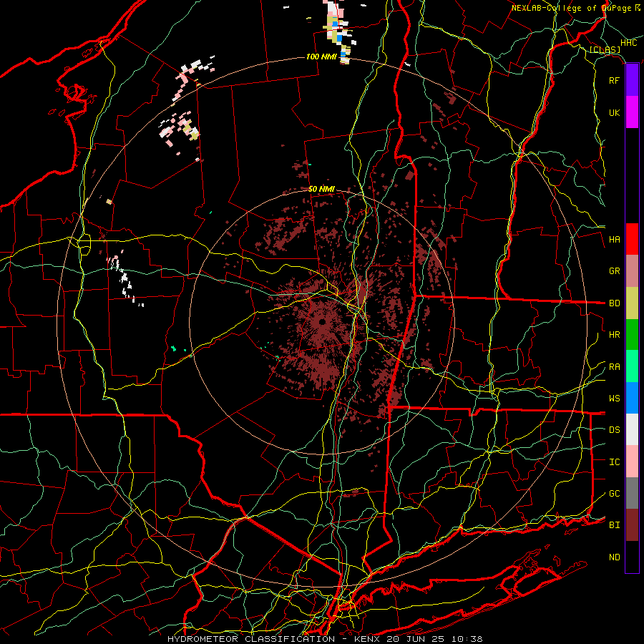The image size is (644, 644).
Task: Click the "HYDROMETEOR CLASSIFICATION" title text
Action: pos(251,639)
